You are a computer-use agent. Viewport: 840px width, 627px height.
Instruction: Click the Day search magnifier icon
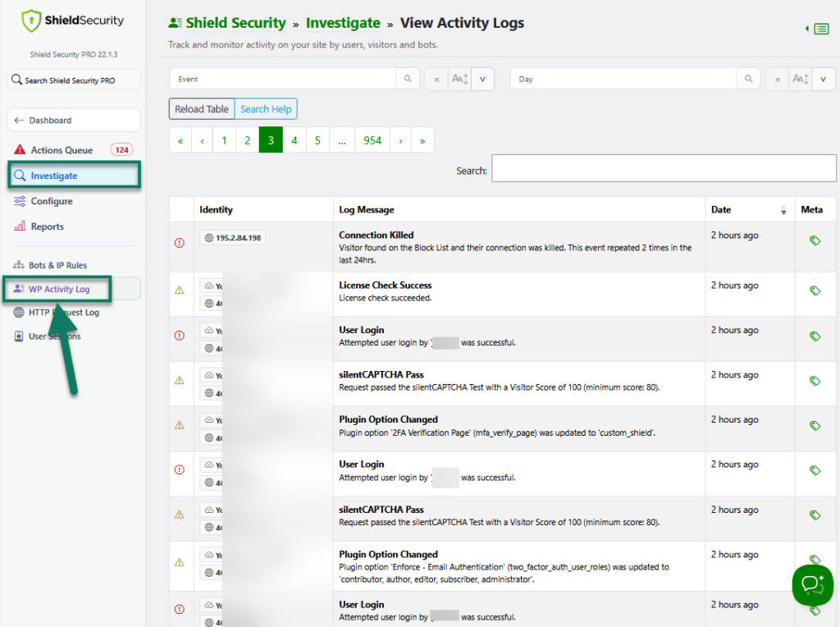click(x=748, y=79)
